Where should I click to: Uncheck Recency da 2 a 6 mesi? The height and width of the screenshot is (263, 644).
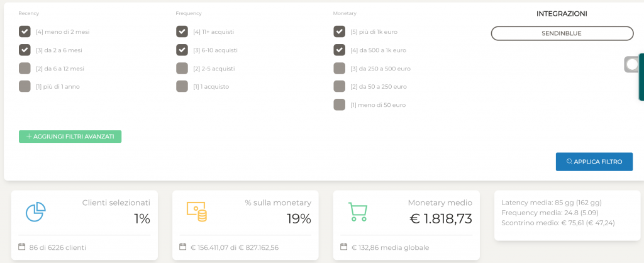pos(25,50)
